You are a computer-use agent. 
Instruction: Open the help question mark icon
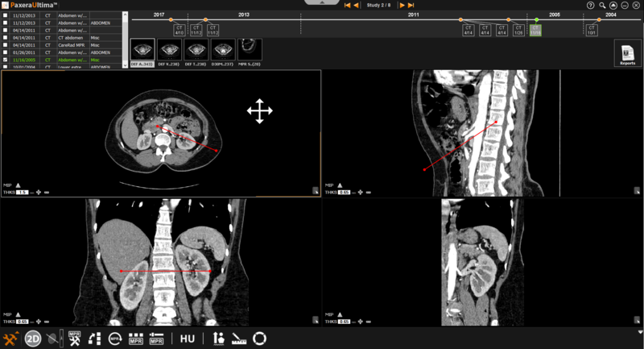click(591, 5)
